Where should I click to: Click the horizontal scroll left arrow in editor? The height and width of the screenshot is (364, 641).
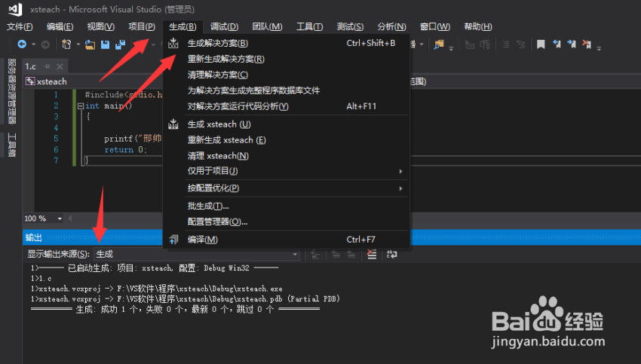[x=70, y=219]
